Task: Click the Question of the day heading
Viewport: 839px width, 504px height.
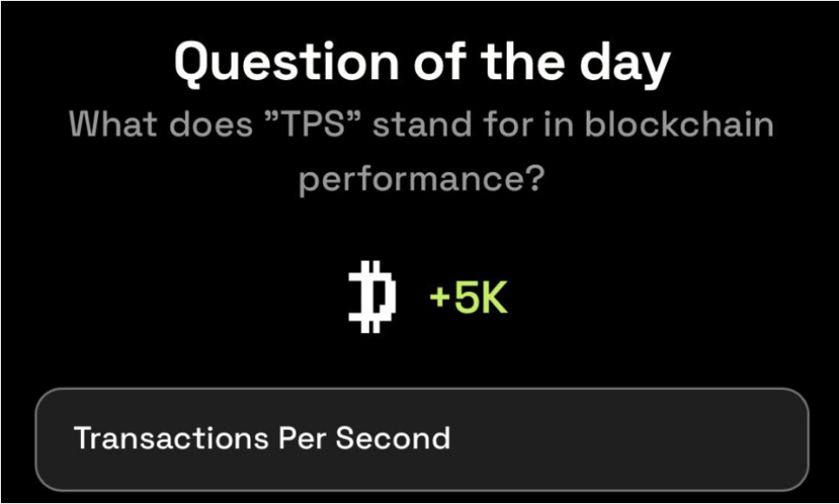Action: click(x=420, y=64)
